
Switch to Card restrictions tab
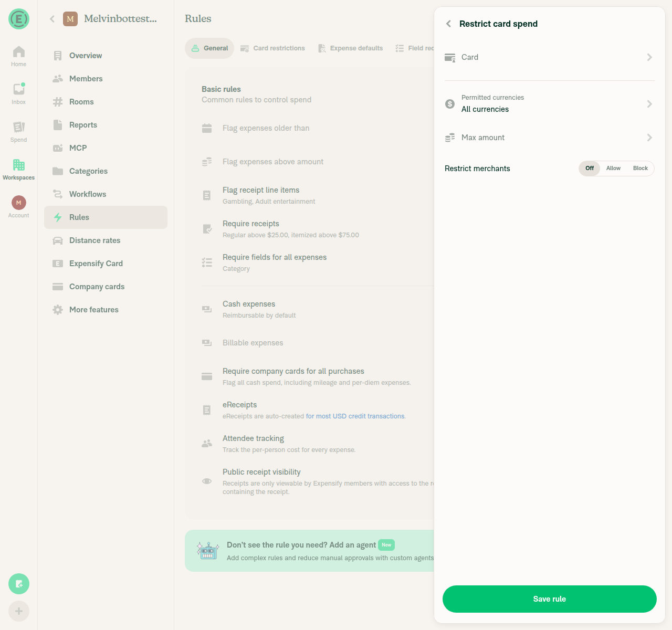point(272,48)
